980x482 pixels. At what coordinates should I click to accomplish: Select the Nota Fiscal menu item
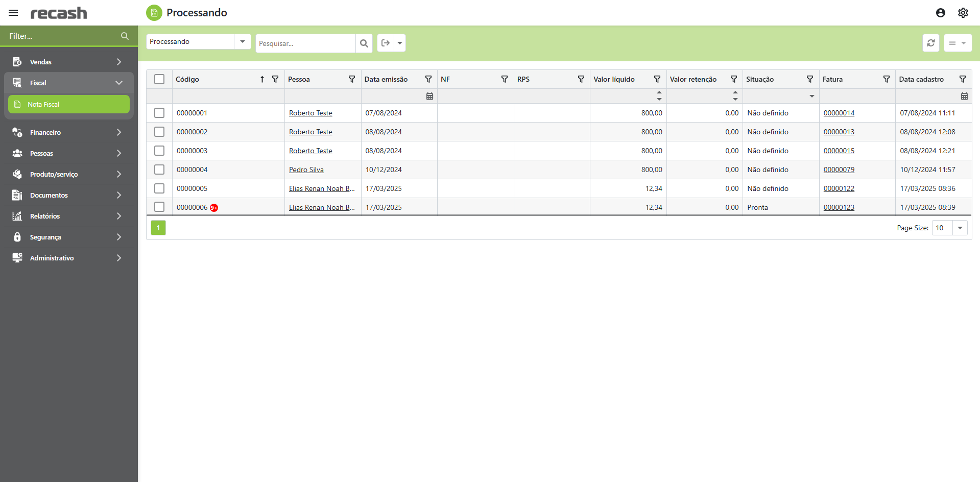68,104
